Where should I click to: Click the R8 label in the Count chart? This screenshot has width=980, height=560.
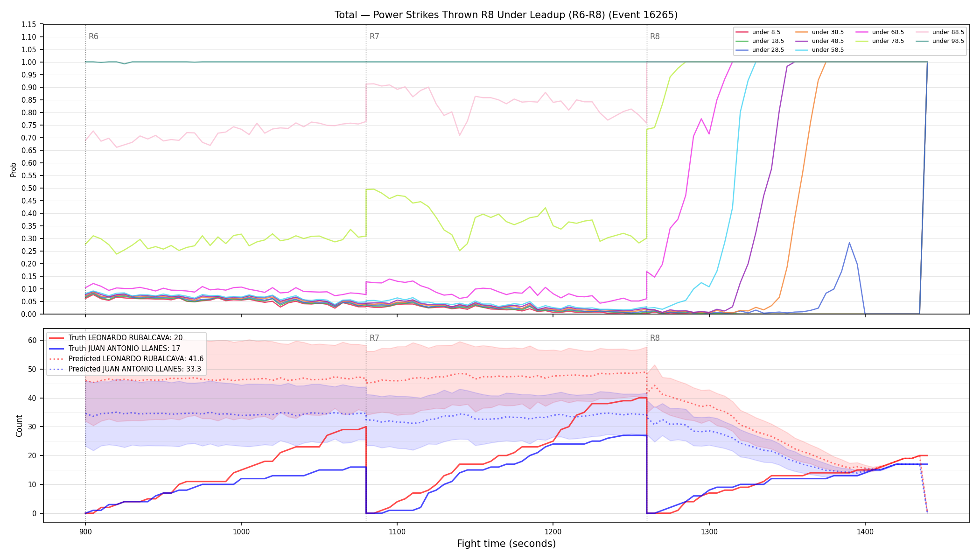click(x=655, y=338)
